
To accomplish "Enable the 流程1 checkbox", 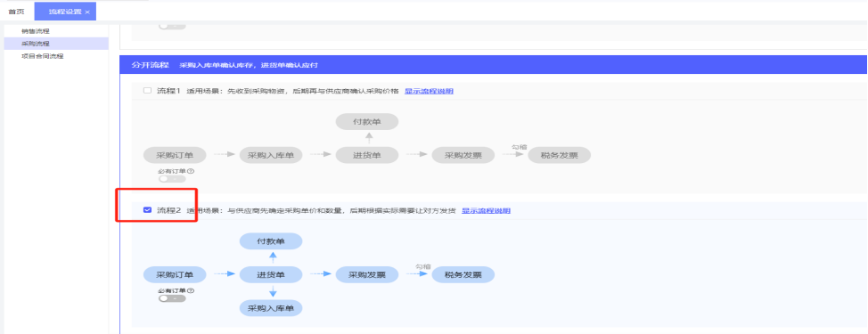I will click(x=147, y=91).
